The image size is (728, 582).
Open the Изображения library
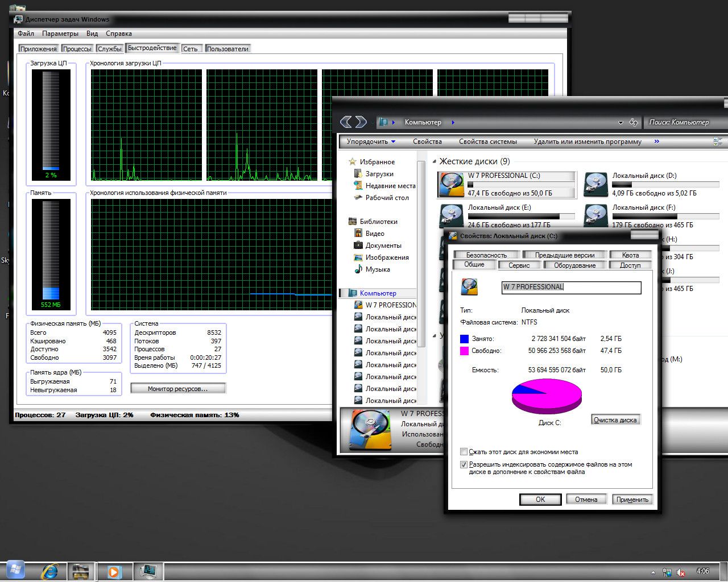tap(387, 257)
